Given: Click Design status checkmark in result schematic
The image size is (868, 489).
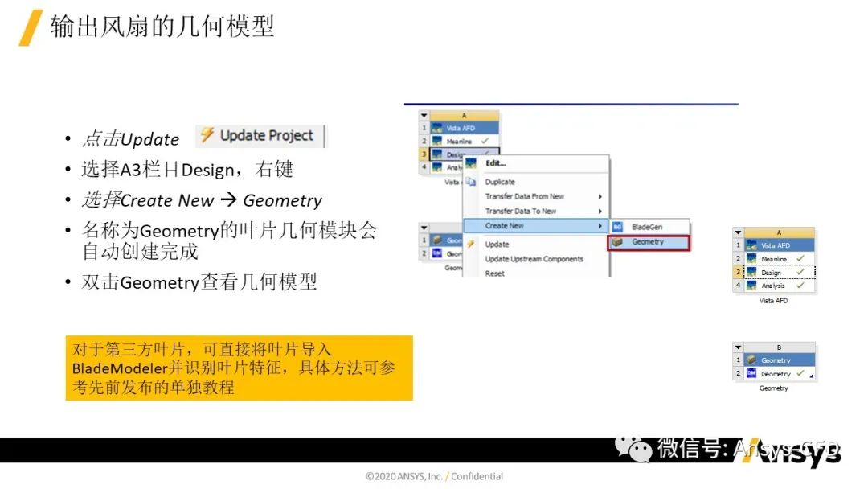Looking at the screenshot, I should 800,272.
